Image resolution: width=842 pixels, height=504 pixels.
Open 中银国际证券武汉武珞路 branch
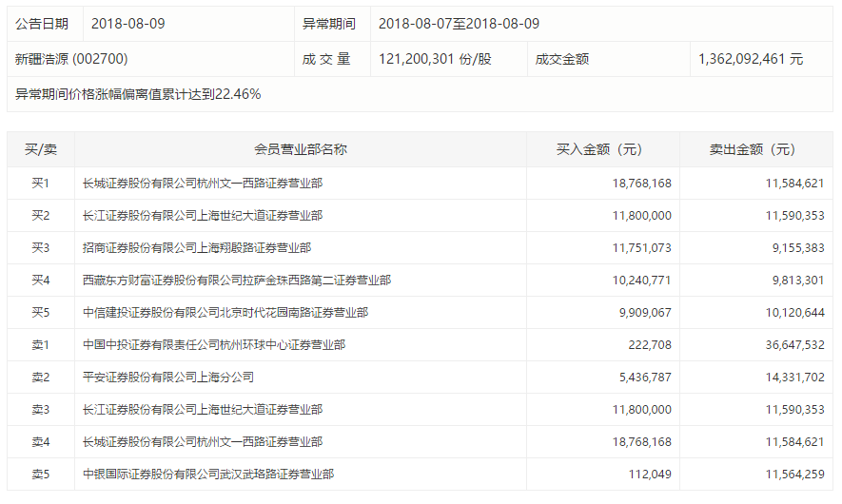click(x=208, y=474)
